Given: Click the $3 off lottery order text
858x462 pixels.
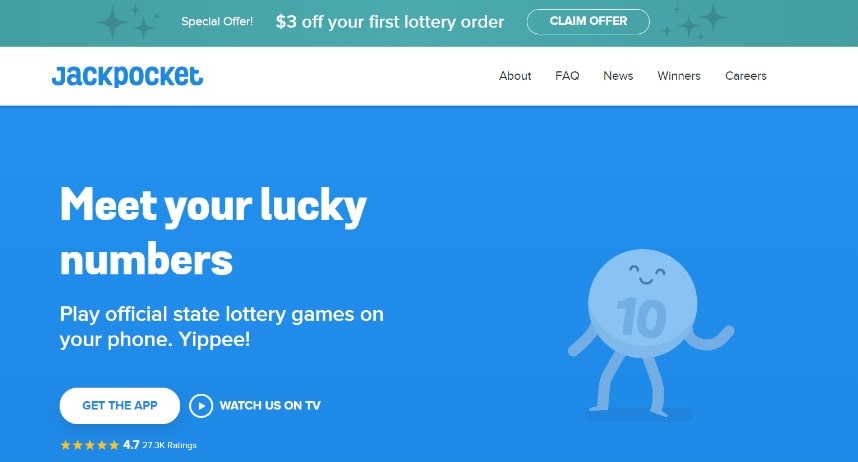Looking at the screenshot, I should 390,22.
